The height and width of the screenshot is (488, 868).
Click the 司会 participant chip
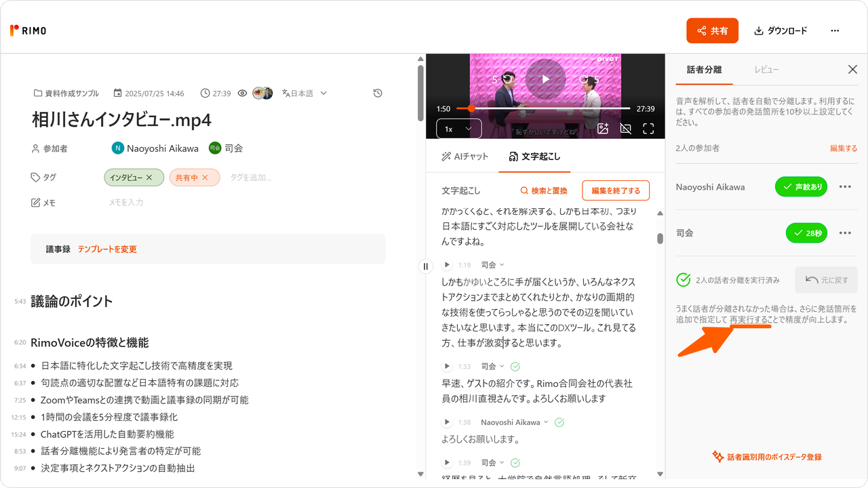click(x=226, y=148)
